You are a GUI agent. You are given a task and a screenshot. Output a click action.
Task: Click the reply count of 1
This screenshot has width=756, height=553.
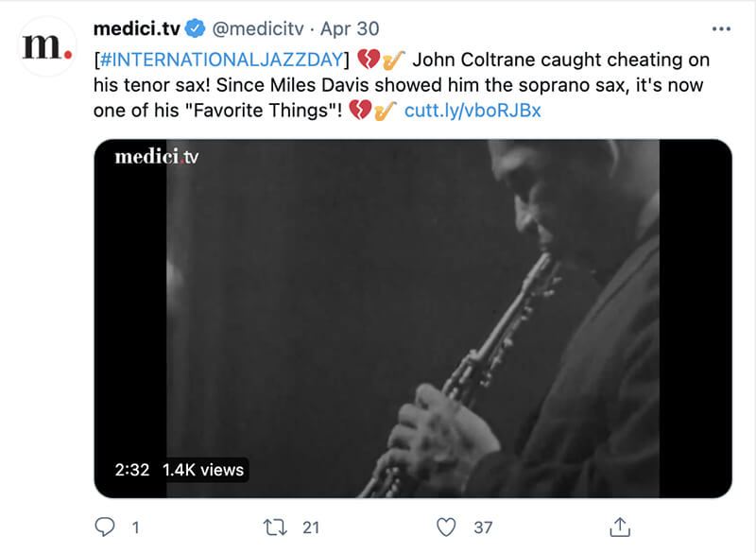135,527
